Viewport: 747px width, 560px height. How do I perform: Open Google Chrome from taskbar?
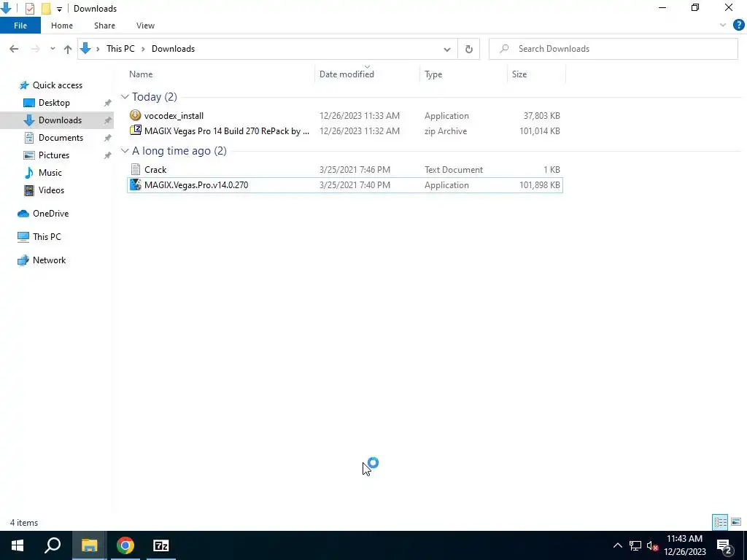coord(125,545)
